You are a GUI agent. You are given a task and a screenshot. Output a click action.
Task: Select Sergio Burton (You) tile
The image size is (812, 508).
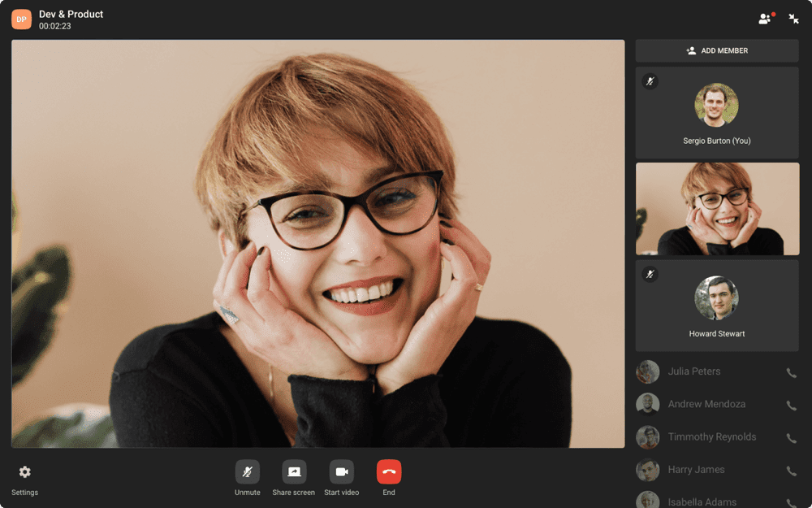[717, 111]
